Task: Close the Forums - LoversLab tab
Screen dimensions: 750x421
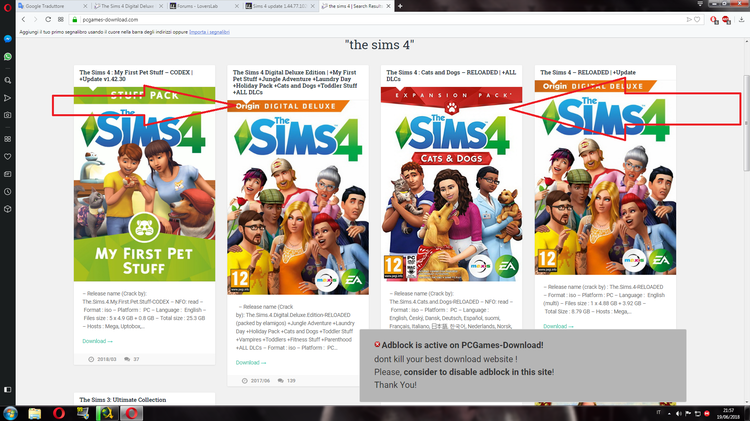Action: 237,6
